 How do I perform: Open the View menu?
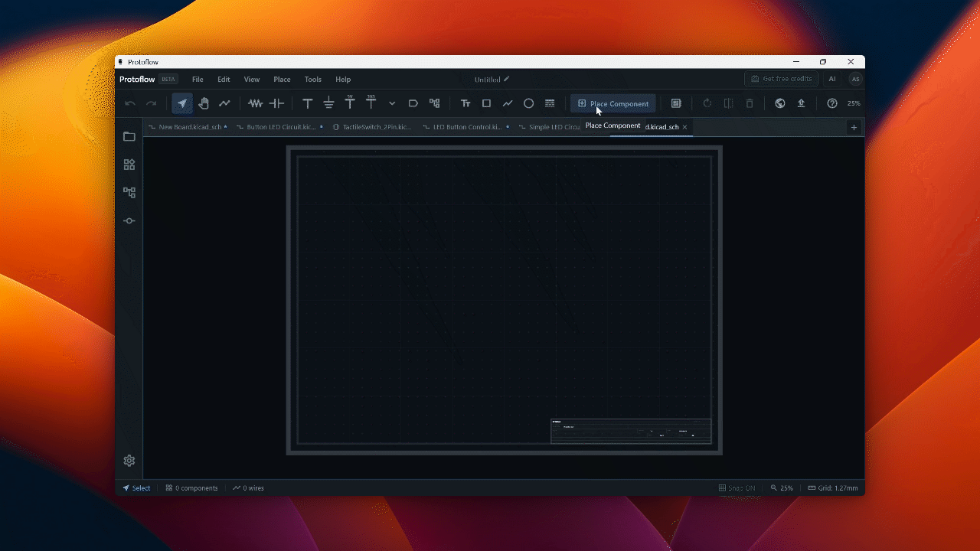(x=252, y=80)
